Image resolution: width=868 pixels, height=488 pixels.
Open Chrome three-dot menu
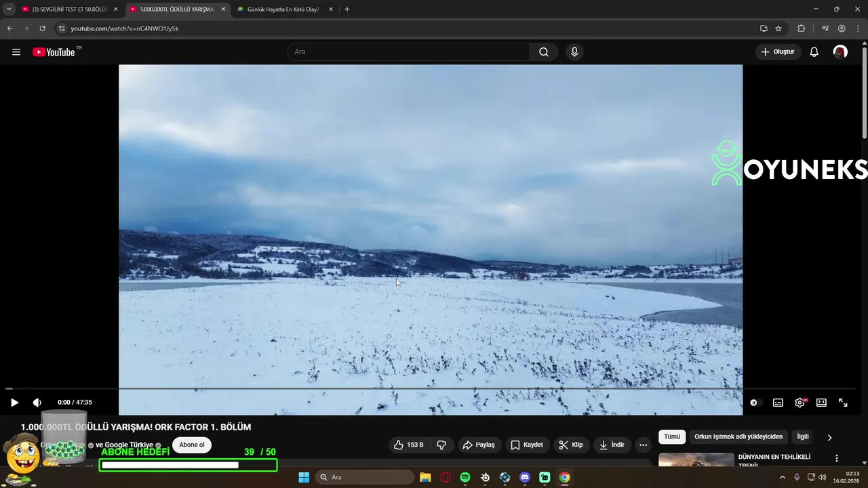pyautogui.click(x=858, y=28)
